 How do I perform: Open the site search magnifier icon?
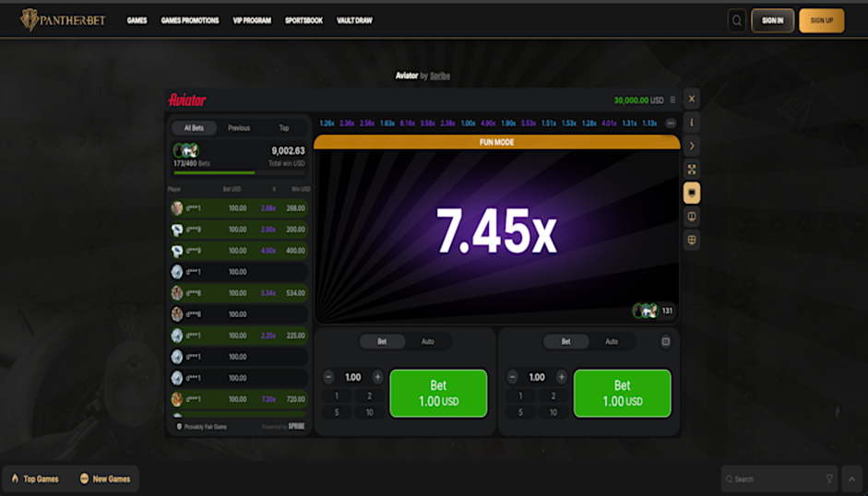(737, 20)
